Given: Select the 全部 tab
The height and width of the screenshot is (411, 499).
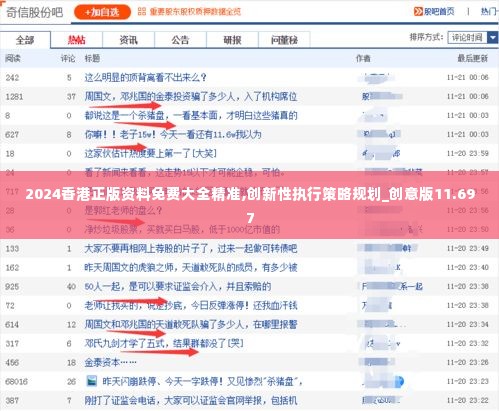Looking at the screenshot, I should pos(25,40).
